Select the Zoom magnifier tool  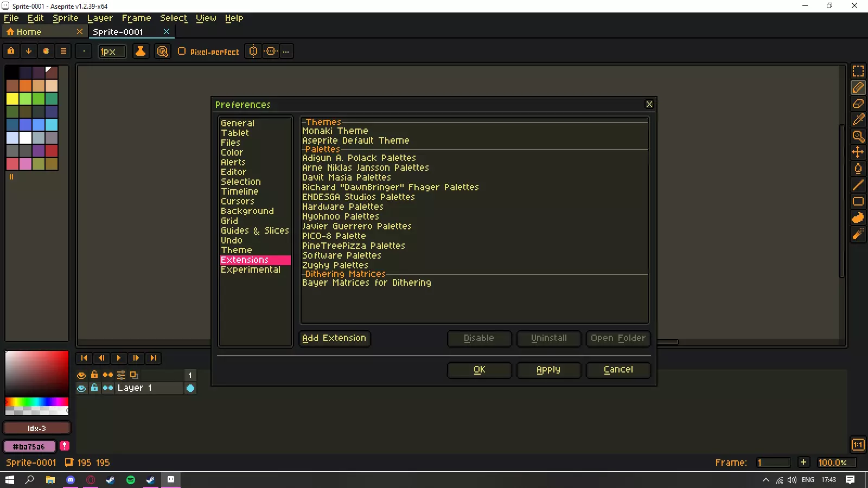pyautogui.click(x=858, y=136)
